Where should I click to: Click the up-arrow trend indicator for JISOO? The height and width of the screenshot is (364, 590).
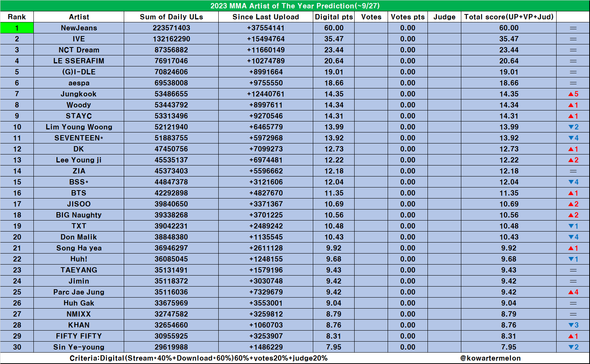573,204
